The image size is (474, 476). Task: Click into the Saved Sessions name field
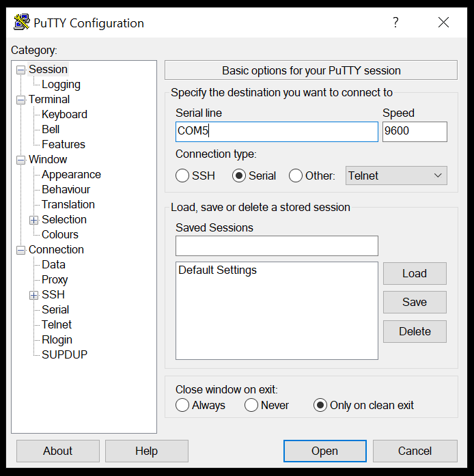click(x=277, y=246)
